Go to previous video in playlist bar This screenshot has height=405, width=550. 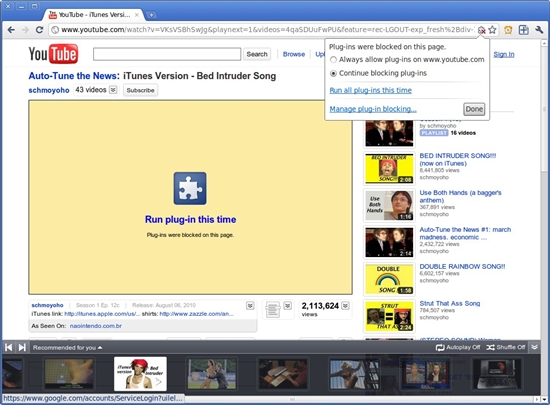[8, 347]
